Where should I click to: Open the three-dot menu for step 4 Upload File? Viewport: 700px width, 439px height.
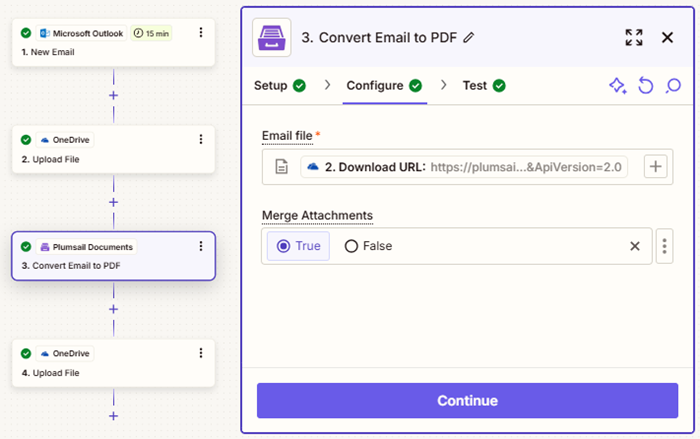(201, 353)
